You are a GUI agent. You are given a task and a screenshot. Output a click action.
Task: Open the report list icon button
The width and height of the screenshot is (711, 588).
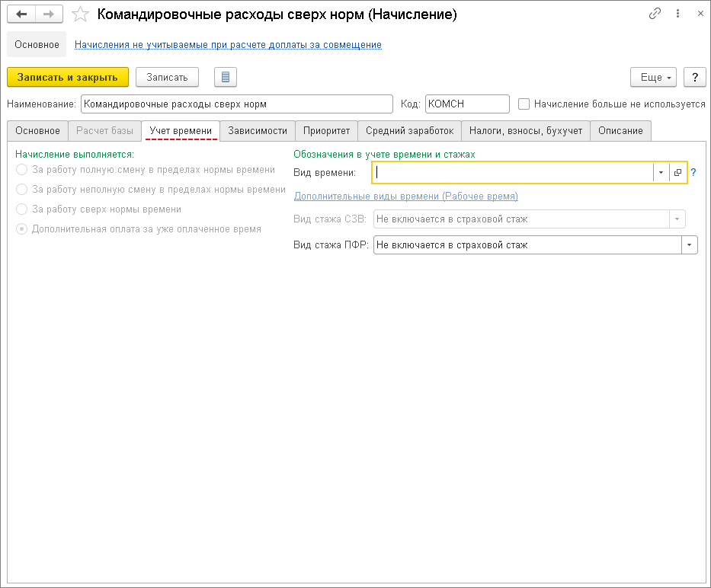tap(226, 77)
